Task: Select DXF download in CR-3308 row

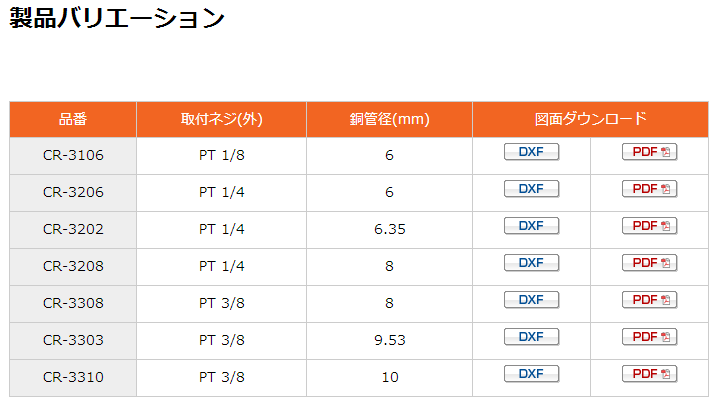Action: pyautogui.click(x=531, y=300)
